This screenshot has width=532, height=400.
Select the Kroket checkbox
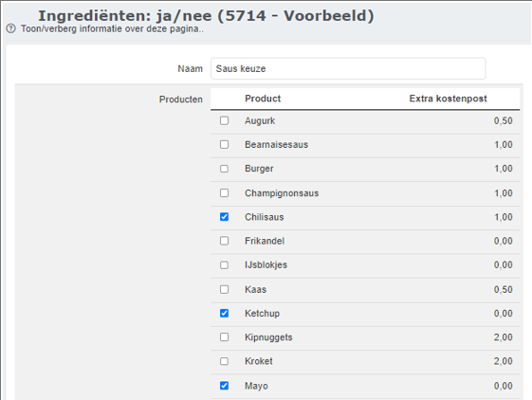pos(224,361)
